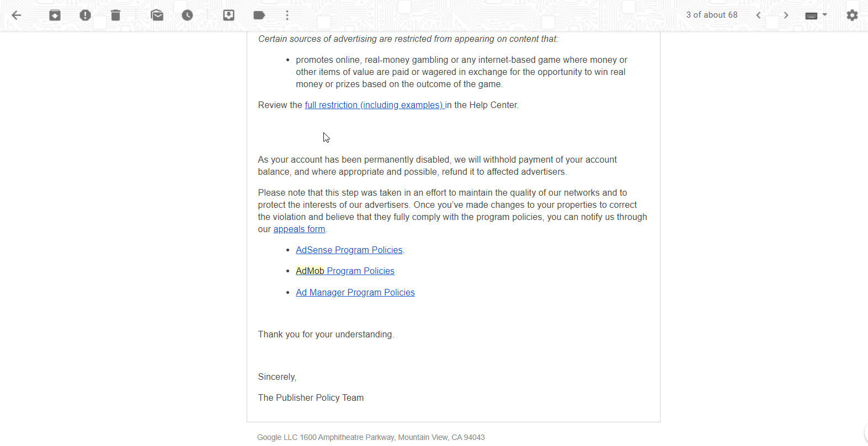Open the Labels tag icon
Image resolution: width=868 pixels, height=446 pixels.
click(x=259, y=15)
